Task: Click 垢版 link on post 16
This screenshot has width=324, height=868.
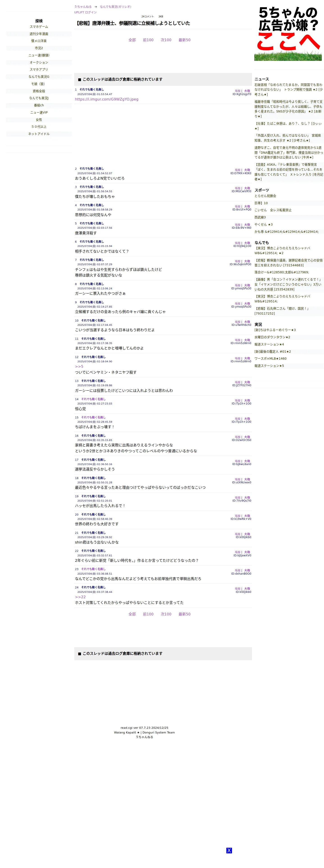Action: pyautogui.click(x=238, y=437)
